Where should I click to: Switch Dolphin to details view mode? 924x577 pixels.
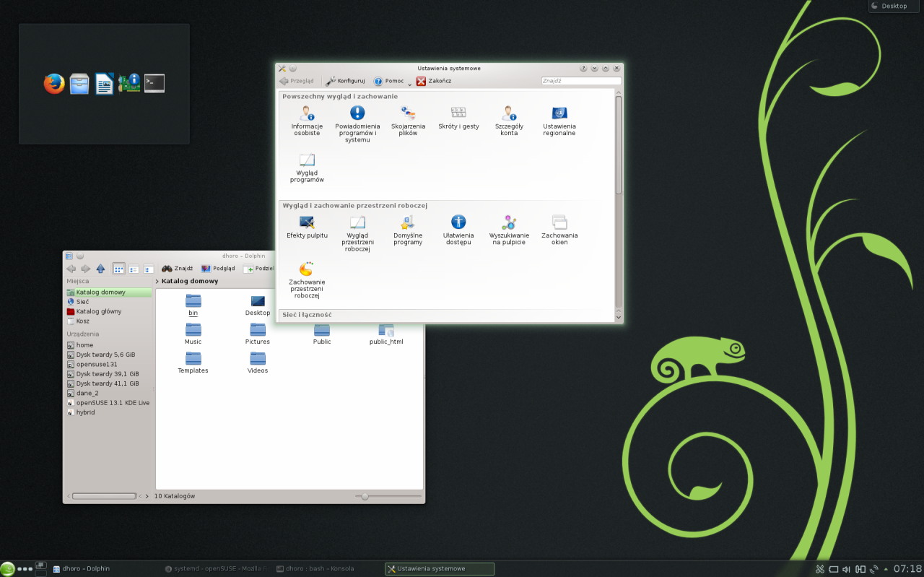point(149,269)
